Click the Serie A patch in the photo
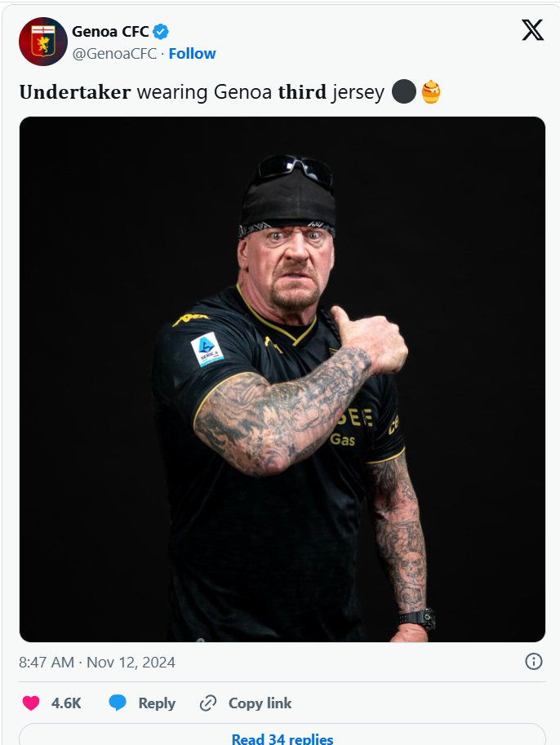Screen dimensions: 560x745 pos(207,349)
